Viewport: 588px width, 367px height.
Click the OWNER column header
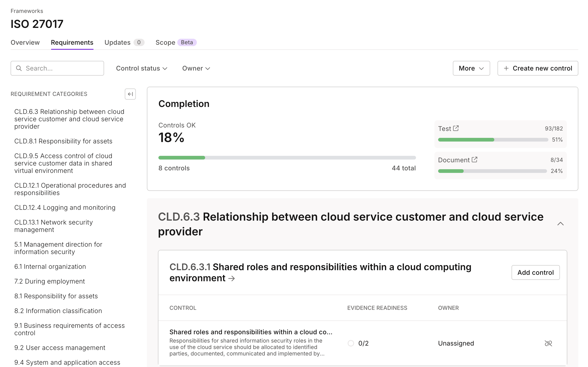(x=448, y=308)
